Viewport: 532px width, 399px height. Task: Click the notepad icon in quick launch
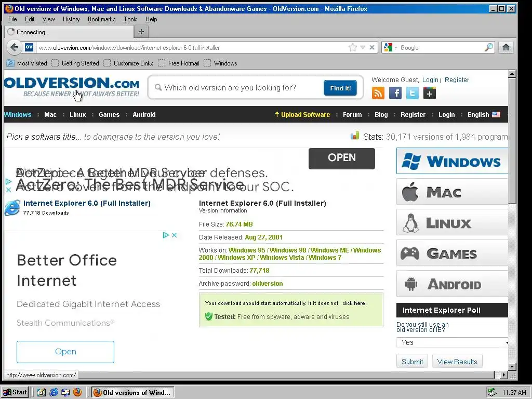[x=42, y=392]
